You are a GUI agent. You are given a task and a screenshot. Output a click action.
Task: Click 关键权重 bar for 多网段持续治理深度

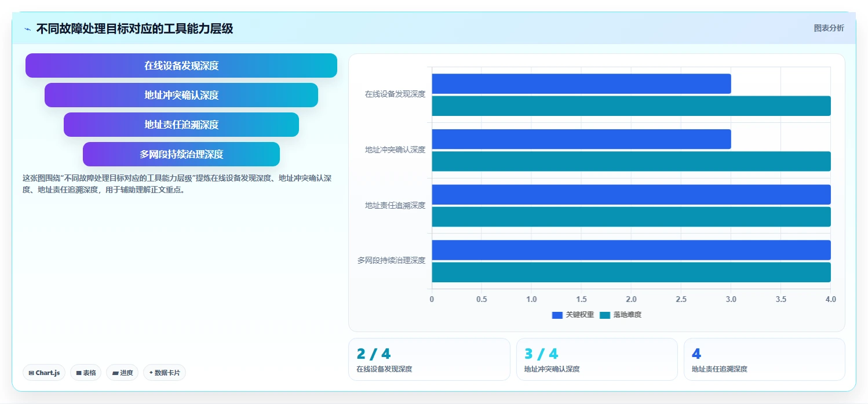[x=631, y=250]
